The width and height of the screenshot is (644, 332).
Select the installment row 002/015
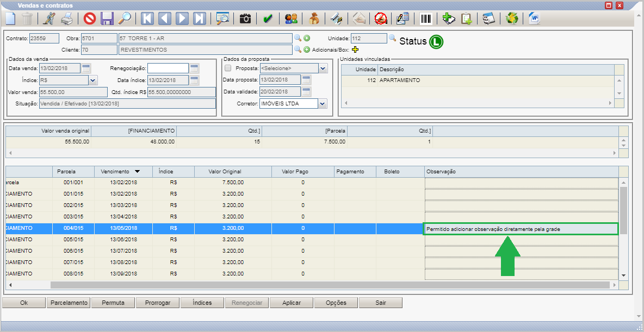[312, 205]
